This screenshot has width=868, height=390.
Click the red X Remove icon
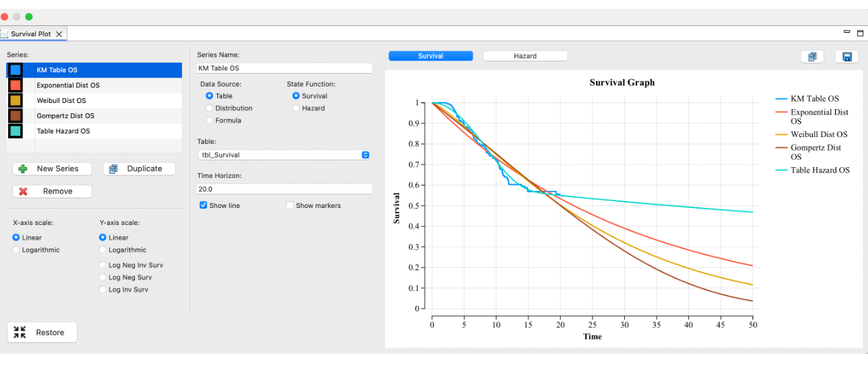pyautogui.click(x=22, y=192)
